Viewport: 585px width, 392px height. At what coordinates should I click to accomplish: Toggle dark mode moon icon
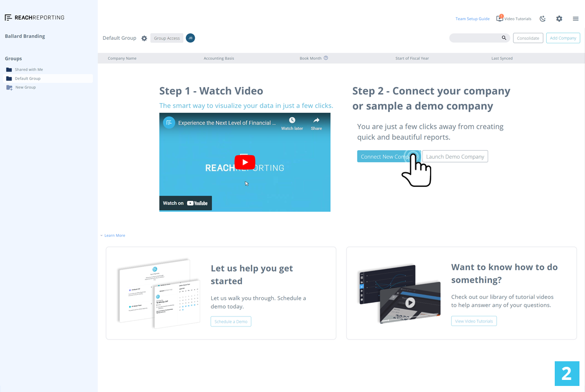click(543, 19)
